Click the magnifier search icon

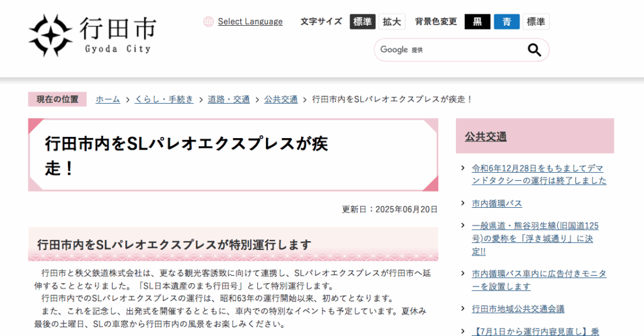(x=534, y=50)
